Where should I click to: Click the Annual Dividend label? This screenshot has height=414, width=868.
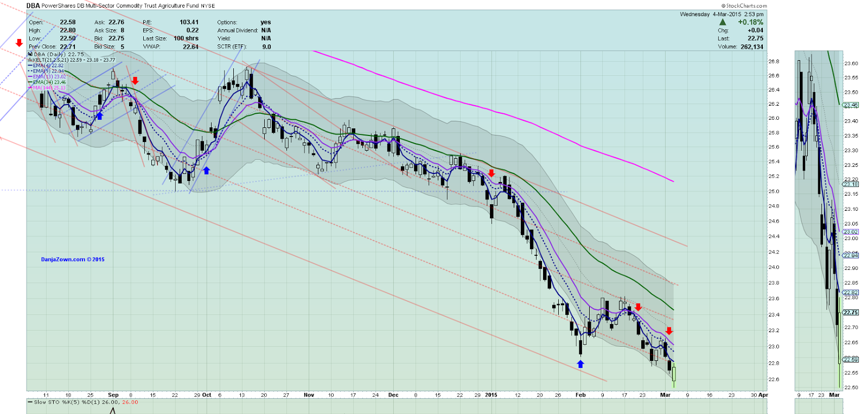pyautogui.click(x=238, y=30)
